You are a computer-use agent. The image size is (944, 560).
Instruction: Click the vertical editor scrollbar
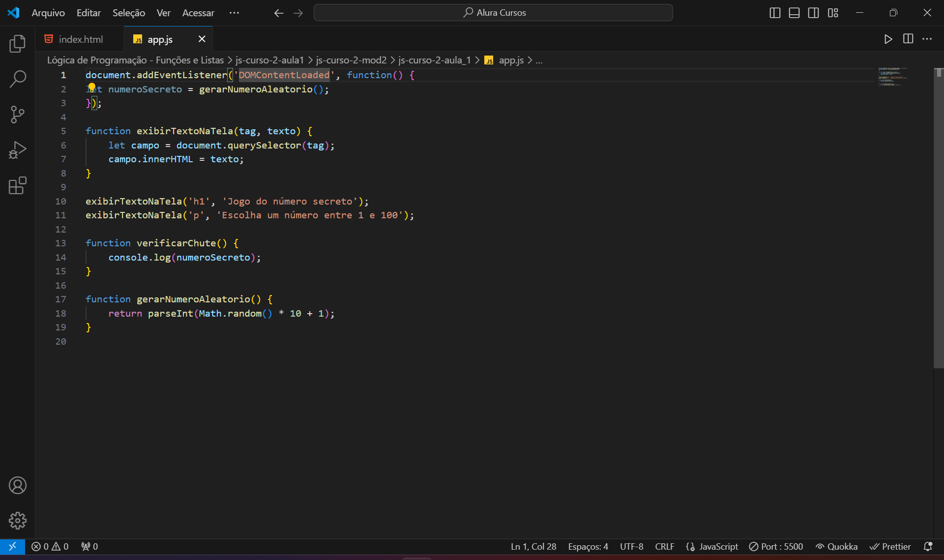click(x=939, y=218)
